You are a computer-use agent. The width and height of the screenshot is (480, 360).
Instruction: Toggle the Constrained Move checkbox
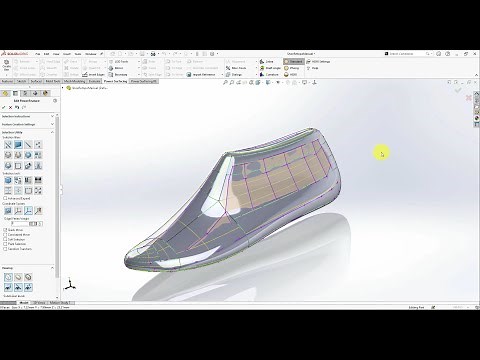[5, 235]
